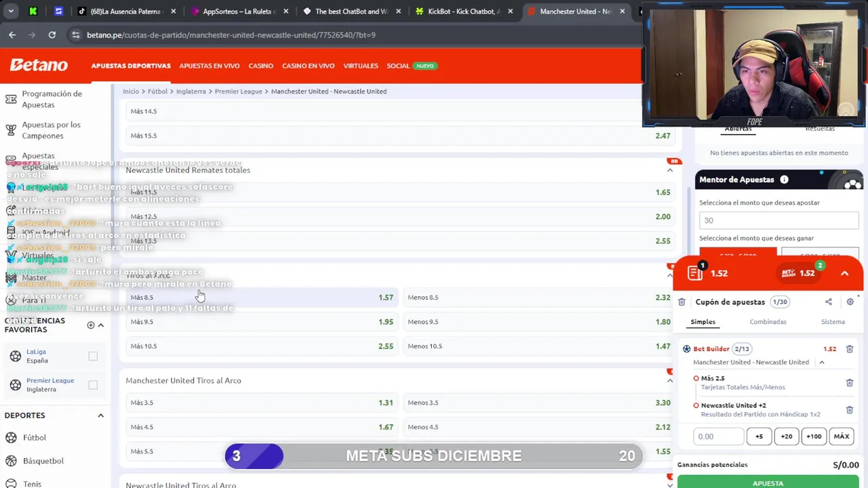This screenshot has width=868, height=488.
Task: View site information icon in address bar
Action: click(x=75, y=35)
